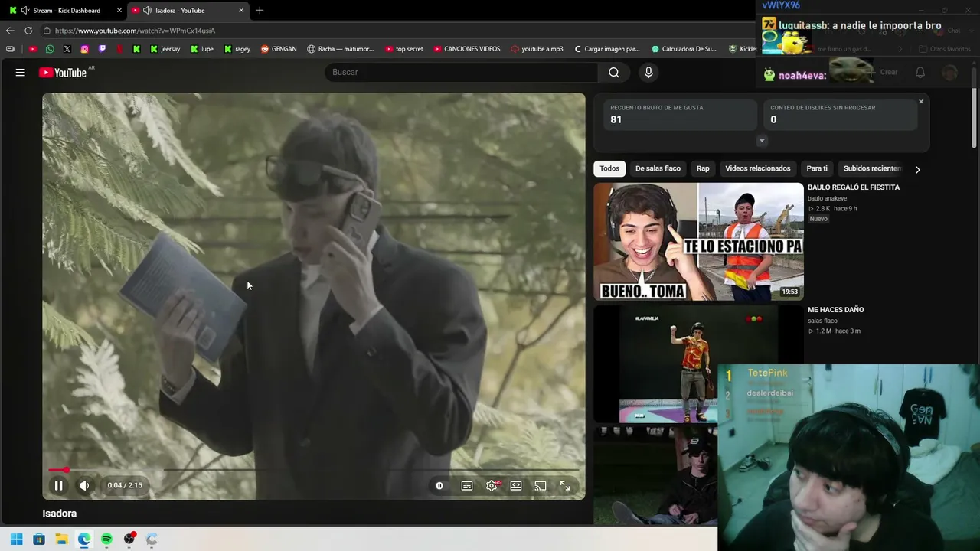Screen dimensions: 980x551
Task: Open the ME HACES DAÑO title link
Action: (835, 310)
